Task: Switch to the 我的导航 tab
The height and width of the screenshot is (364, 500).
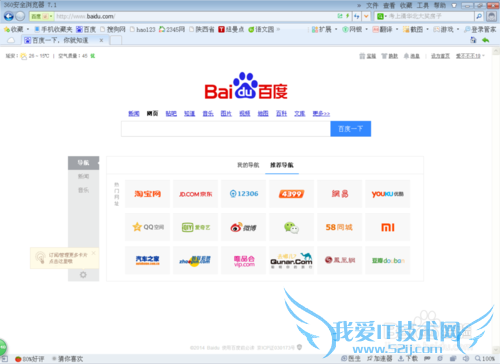Action: (248, 165)
